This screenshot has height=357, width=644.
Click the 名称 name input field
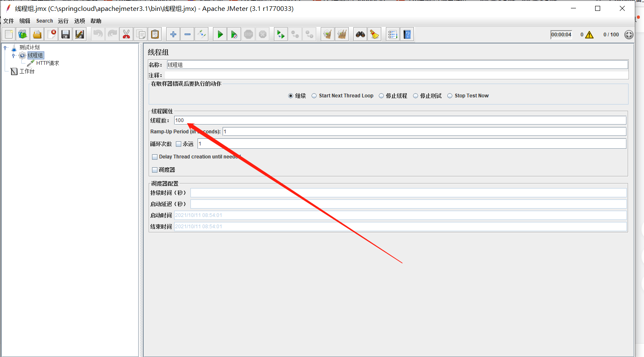tap(397, 65)
